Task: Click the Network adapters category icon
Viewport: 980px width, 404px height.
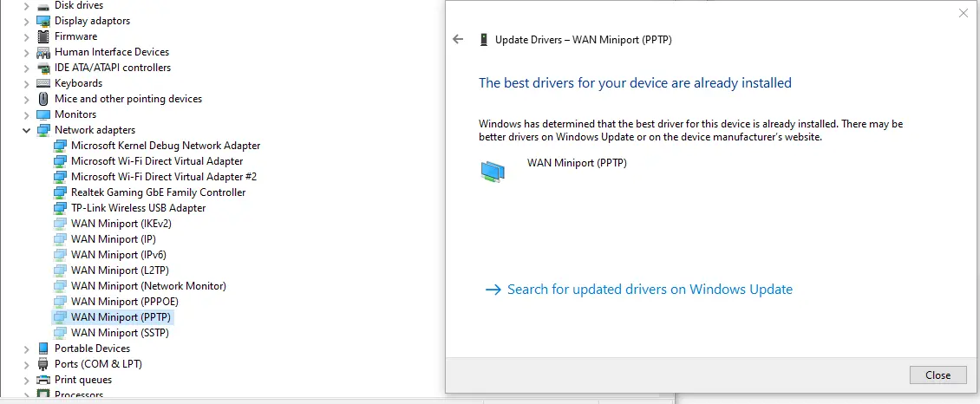Action: (x=43, y=130)
